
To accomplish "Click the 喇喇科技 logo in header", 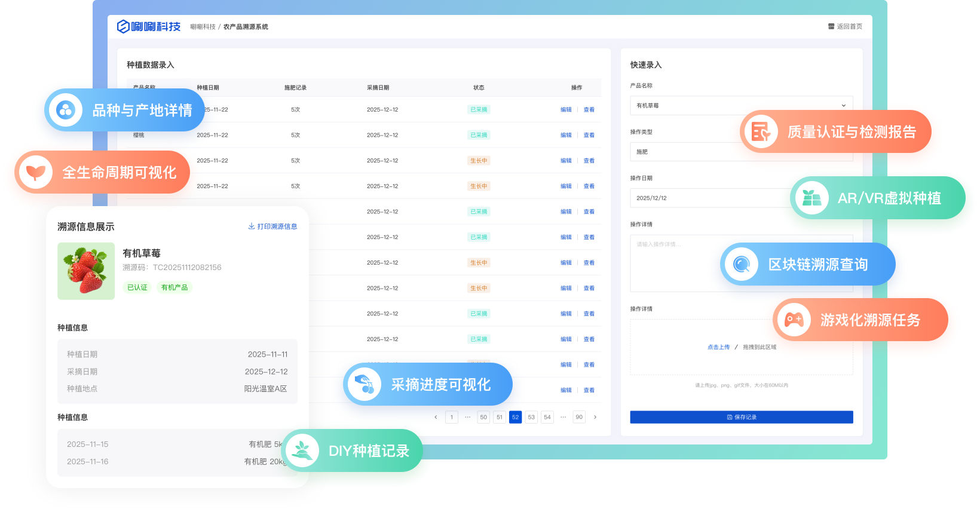I will point(148,26).
